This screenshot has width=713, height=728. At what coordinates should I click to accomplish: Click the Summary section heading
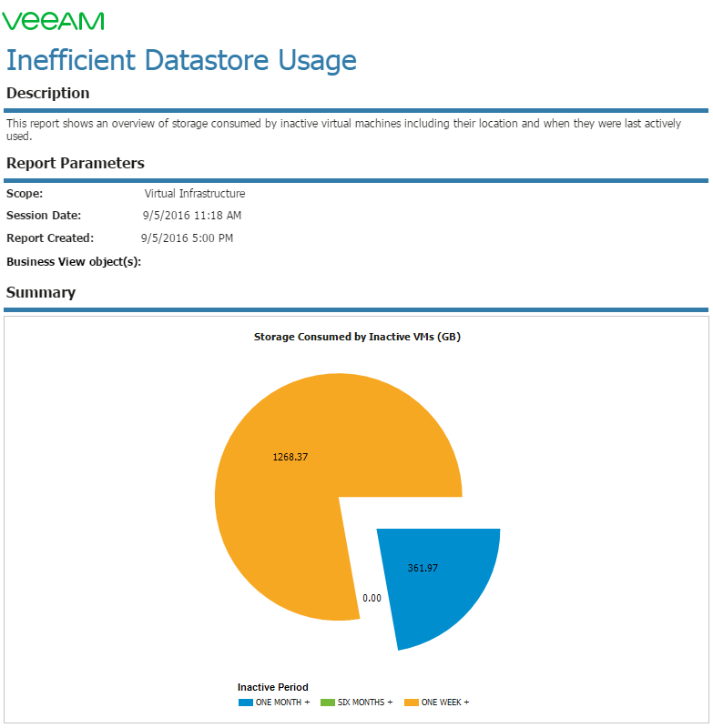(x=40, y=292)
